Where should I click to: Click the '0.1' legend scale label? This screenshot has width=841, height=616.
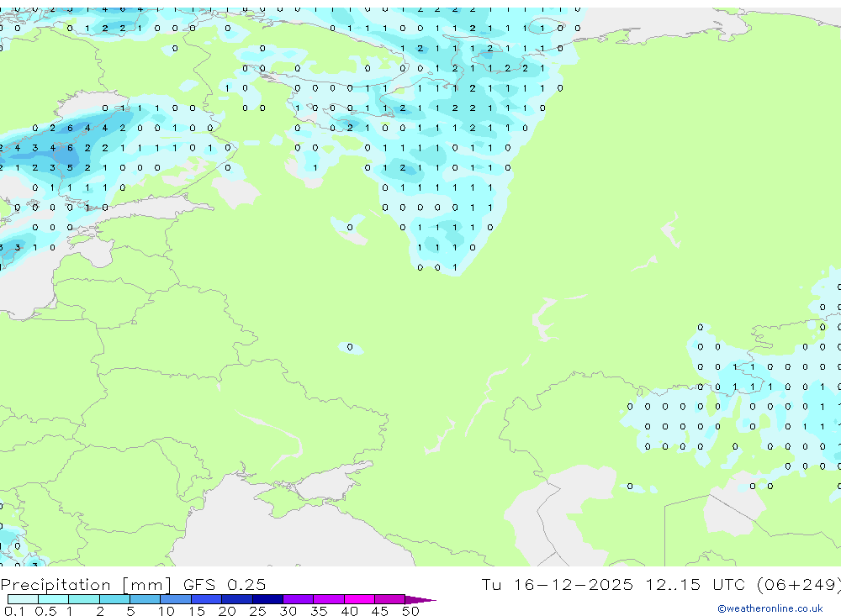14,611
